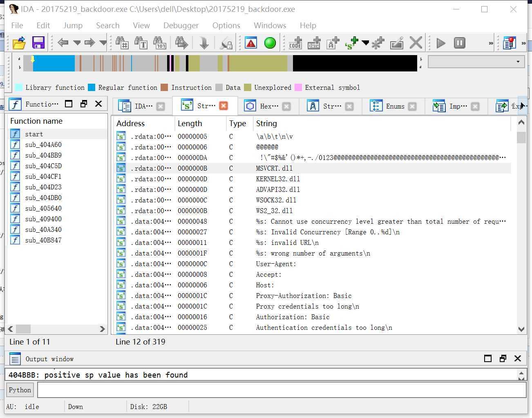This screenshot has height=418, width=532.
Task: Click the Python command line button
Action: [20, 390]
